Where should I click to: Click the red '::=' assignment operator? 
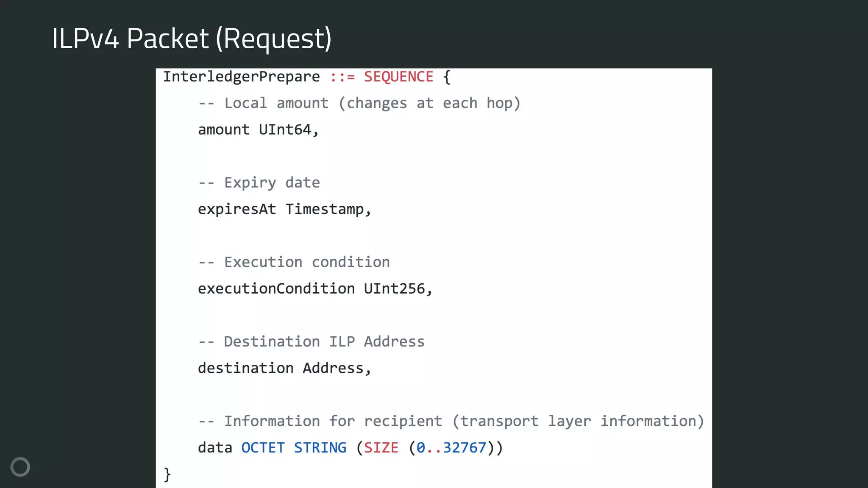coord(342,77)
